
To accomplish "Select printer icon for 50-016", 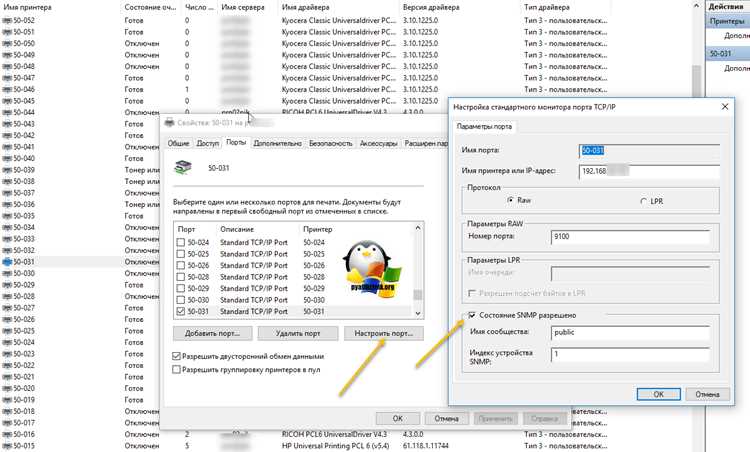I will [7, 434].
